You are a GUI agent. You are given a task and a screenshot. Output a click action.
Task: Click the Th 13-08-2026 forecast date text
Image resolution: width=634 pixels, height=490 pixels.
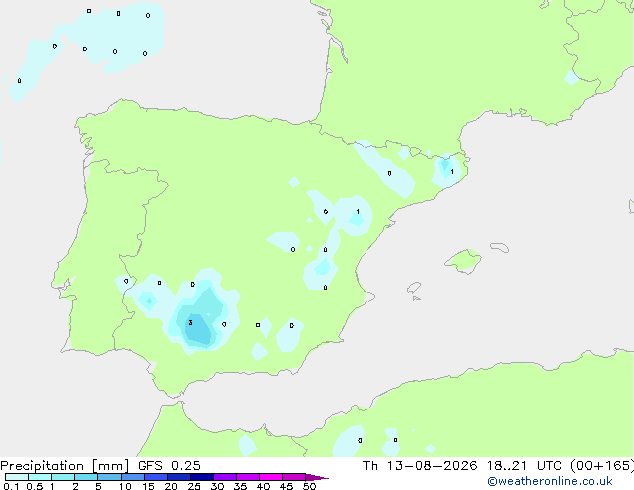point(420,466)
